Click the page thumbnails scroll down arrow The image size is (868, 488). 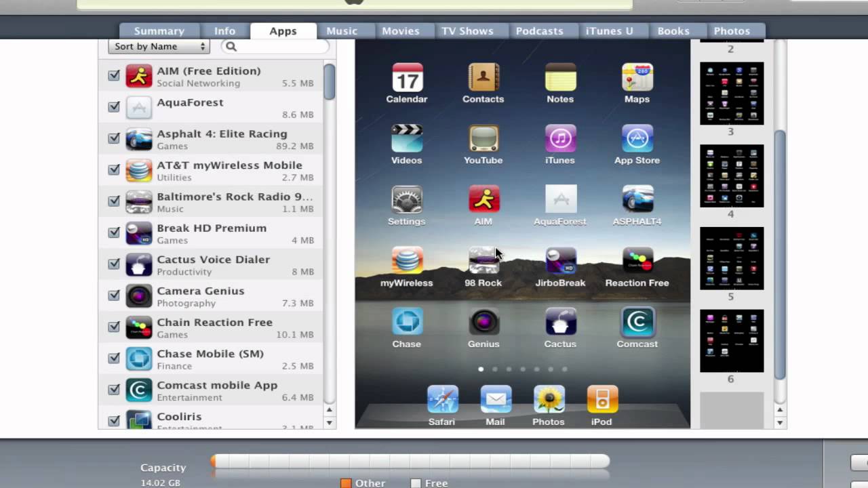pyautogui.click(x=780, y=422)
